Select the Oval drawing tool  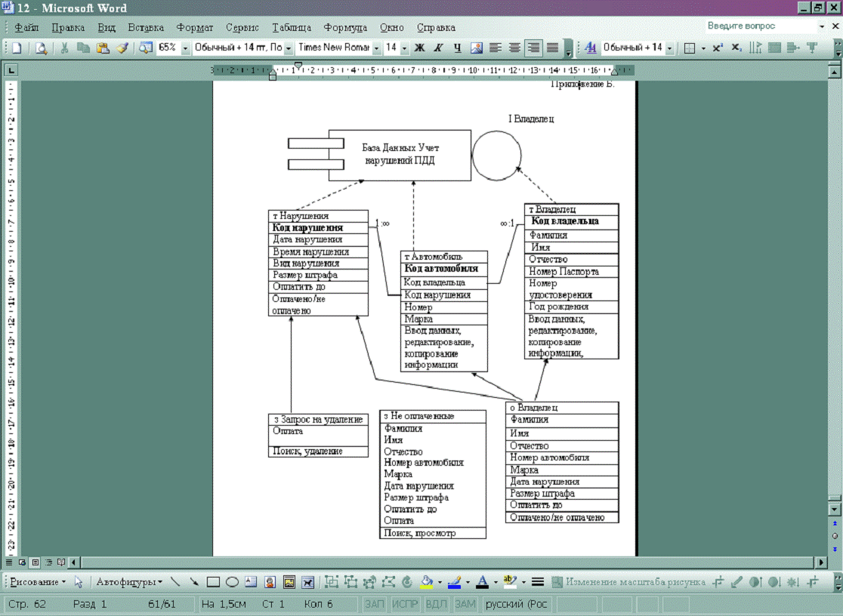pyautogui.click(x=232, y=582)
